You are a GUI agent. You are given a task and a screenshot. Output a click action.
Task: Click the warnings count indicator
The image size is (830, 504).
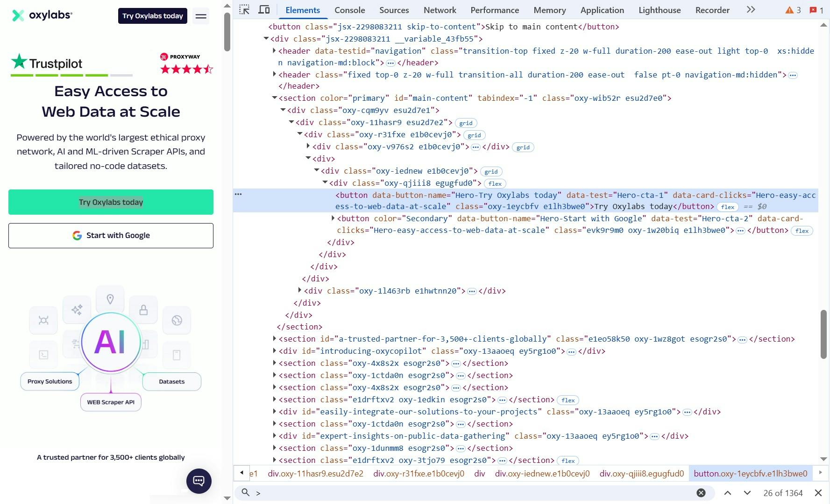[793, 10]
